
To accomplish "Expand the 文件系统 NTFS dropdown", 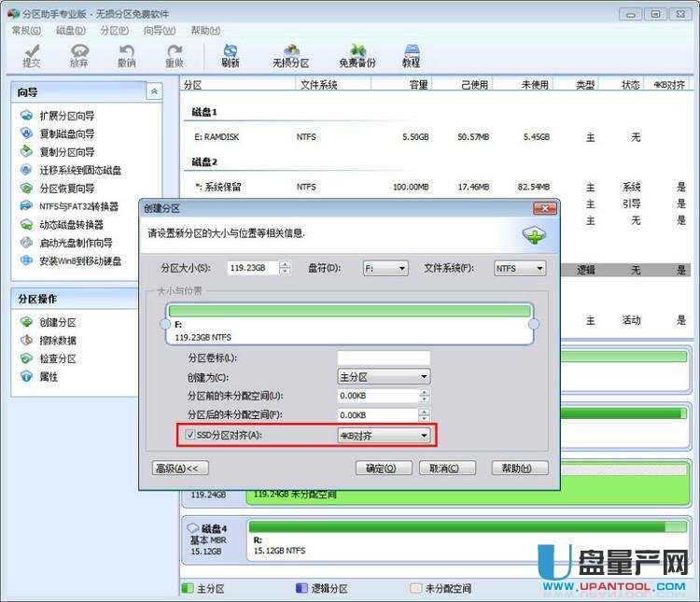I will click(519, 268).
